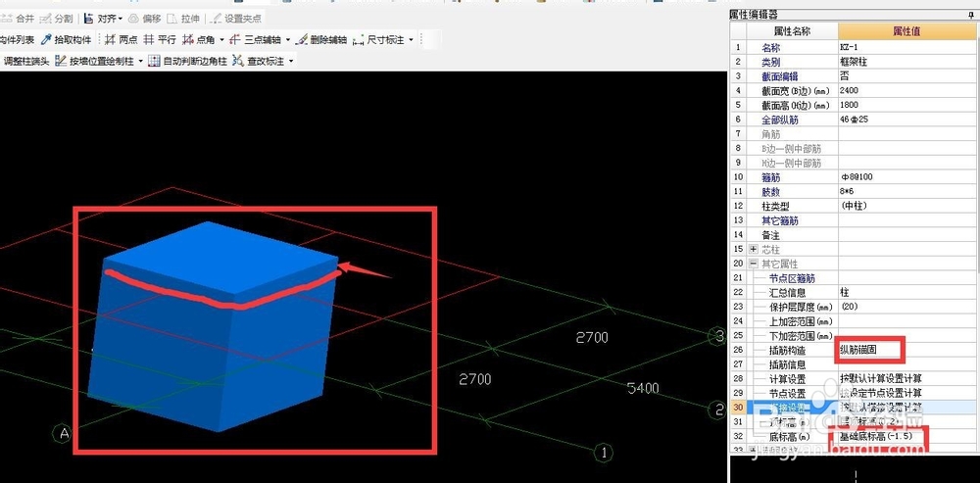Expand the 查改标注 dropdown arrow
Image resolution: width=980 pixels, height=483 pixels.
click(291, 62)
